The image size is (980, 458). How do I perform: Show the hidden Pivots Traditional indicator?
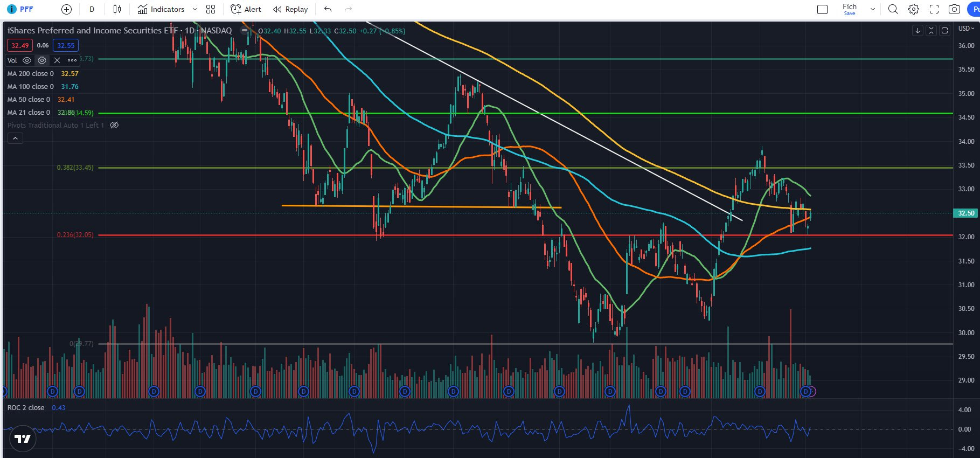pyautogui.click(x=114, y=125)
